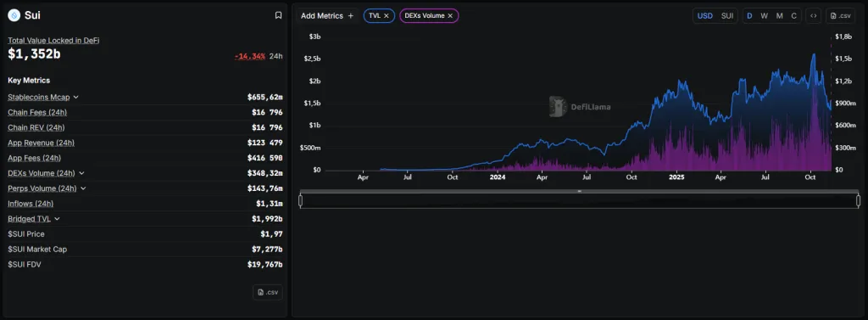Open Total Value Locked in DeFi link
The image size is (868, 320).
tap(53, 41)
